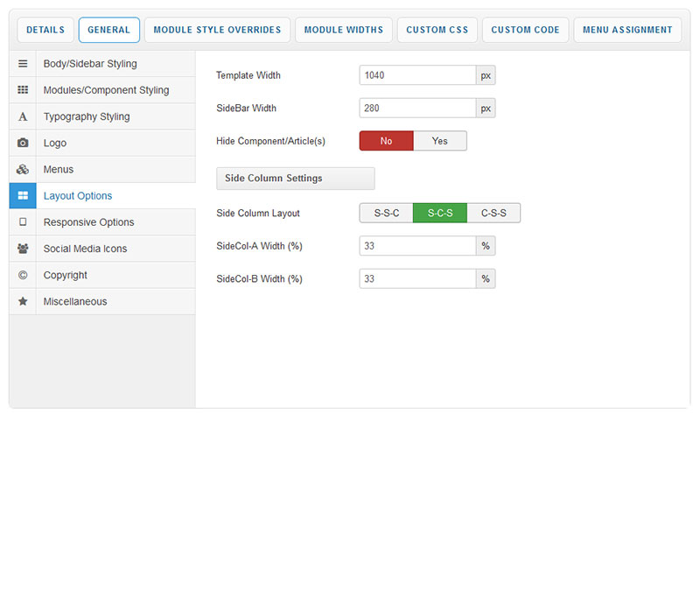Click the Modules/Component Styling grid icon
Image resolution: width=700 pixels, height=590 pixels.
tap(23, 90)
